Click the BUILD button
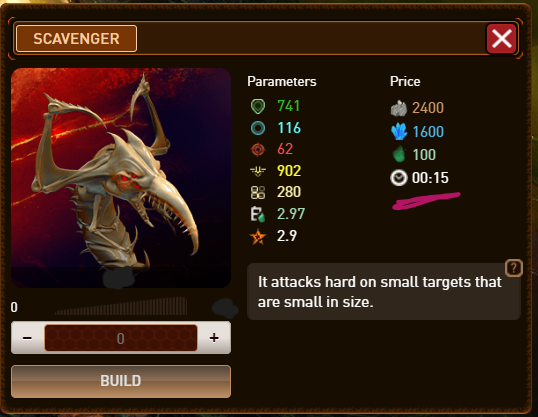The image size is (538, 417). point(121,381)
